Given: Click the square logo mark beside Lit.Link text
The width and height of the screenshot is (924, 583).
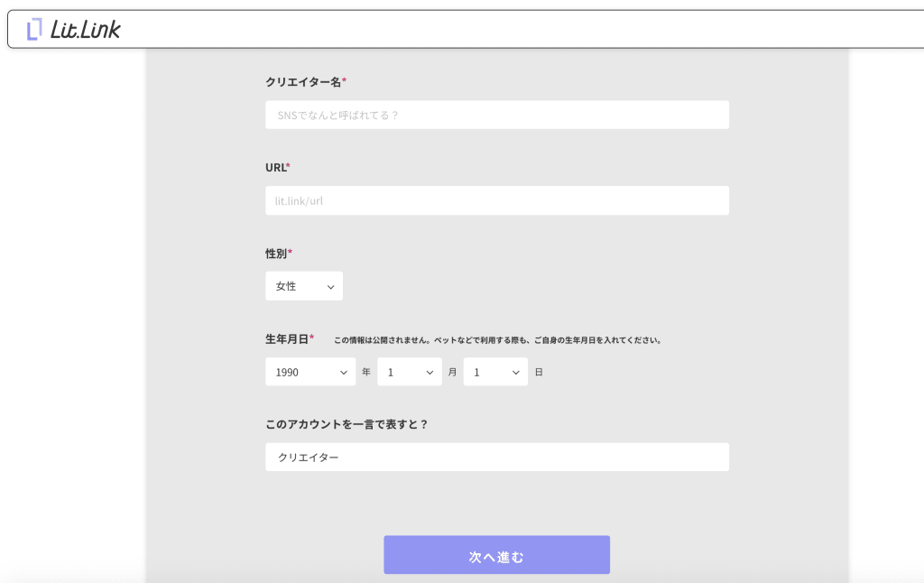Looking at the screenshot, I should (36, 28).
